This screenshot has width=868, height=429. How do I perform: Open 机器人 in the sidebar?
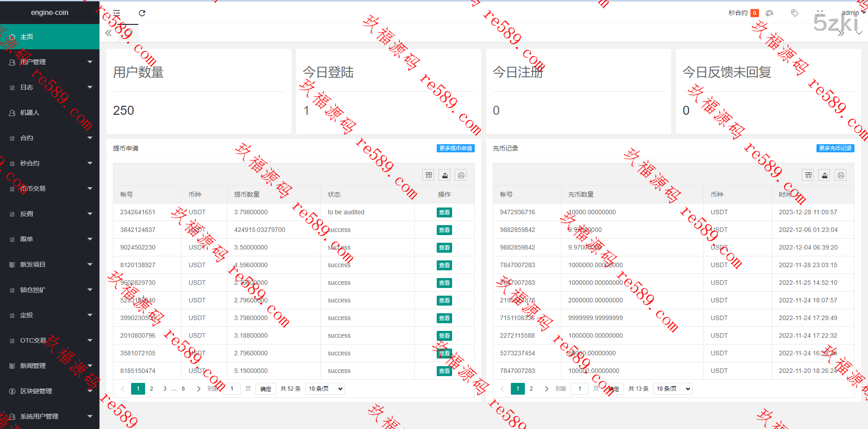(50, 113)
